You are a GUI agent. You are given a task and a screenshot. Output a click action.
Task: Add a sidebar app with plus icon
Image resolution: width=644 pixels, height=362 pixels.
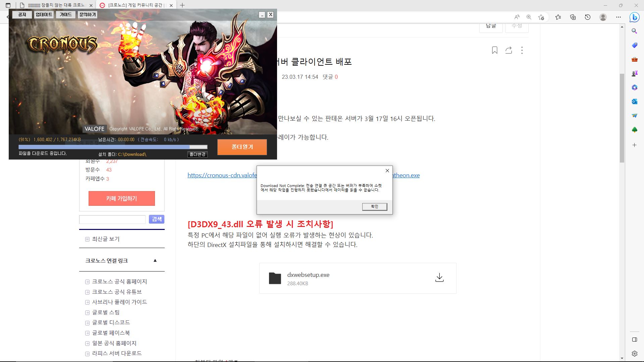click(x=634, y=145)
